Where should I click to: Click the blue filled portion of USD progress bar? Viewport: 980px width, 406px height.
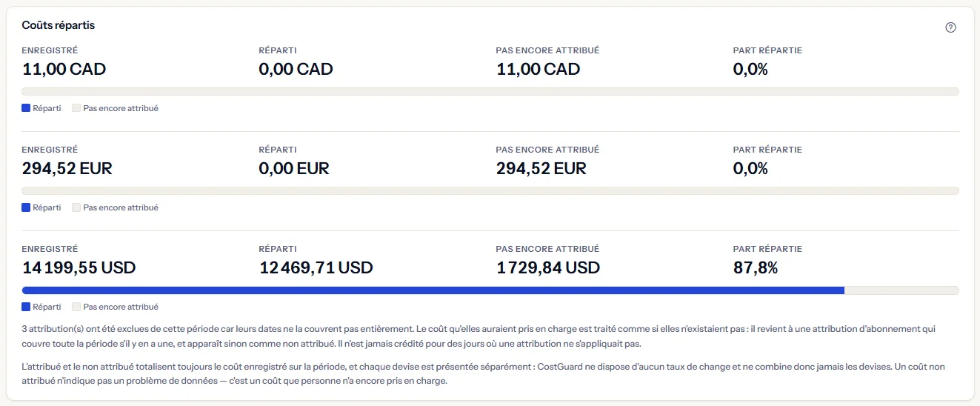click(x=433, y=290)
